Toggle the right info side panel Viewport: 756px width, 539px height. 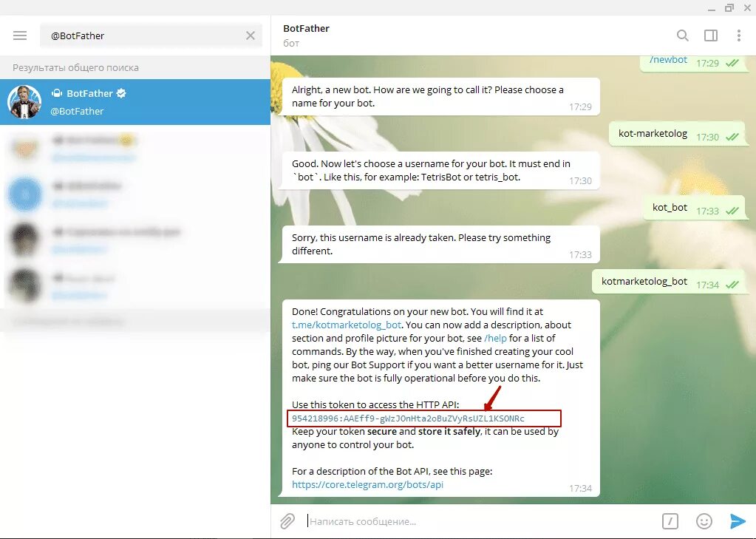click(711, 35)
